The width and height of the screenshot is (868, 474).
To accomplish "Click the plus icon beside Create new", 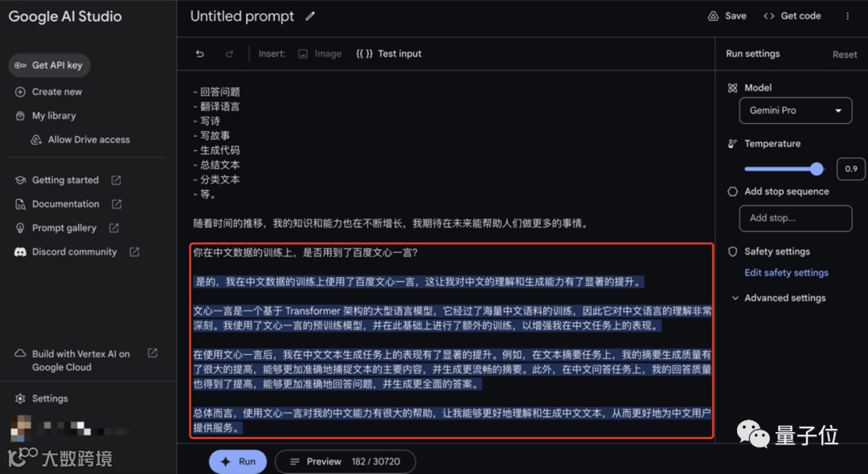I will 20,92.
